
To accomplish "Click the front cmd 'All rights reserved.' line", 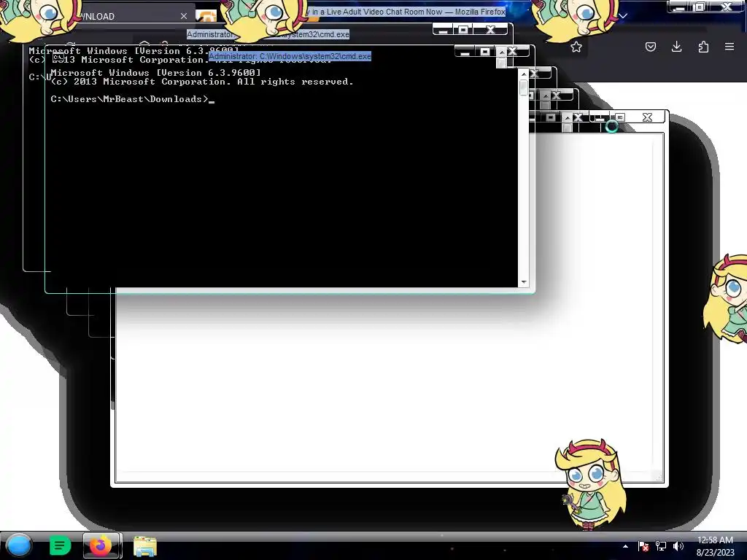I will pyautogui.click(x=202, y=82).
